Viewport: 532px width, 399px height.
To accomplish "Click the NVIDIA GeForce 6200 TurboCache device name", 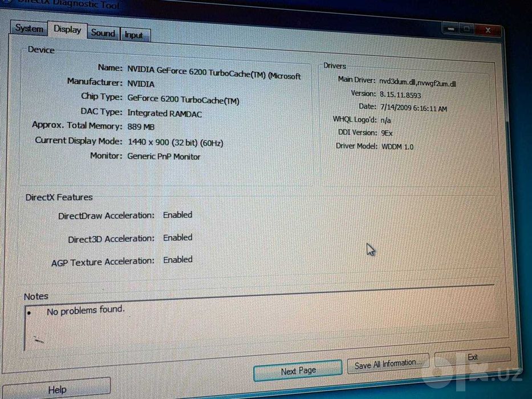I will (214, 72).
